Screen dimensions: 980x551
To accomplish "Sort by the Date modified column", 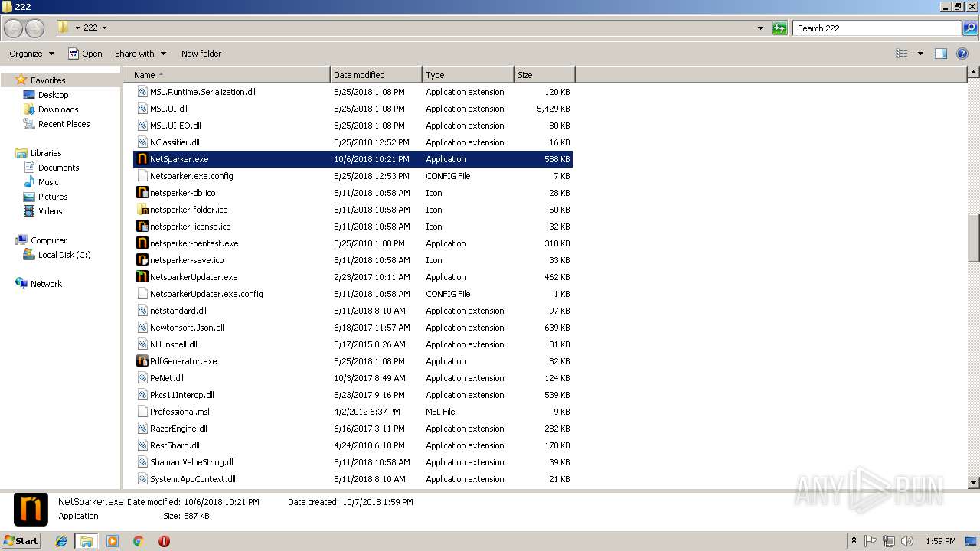I will (x=376, y=75).
